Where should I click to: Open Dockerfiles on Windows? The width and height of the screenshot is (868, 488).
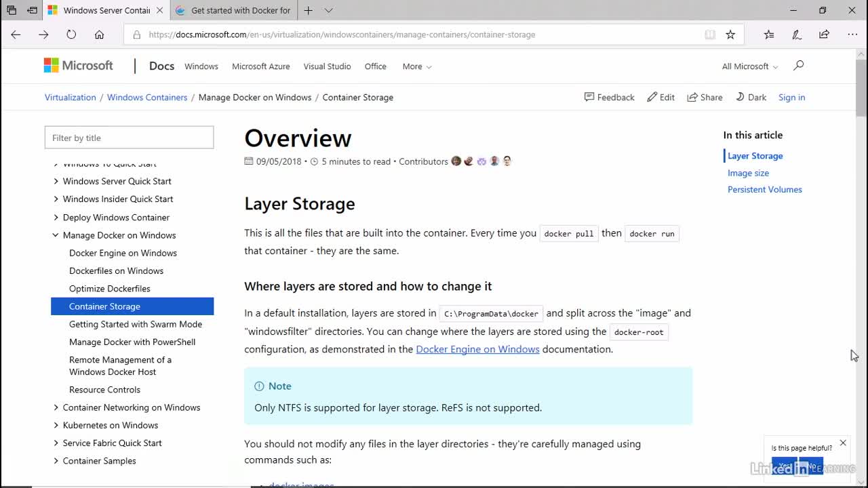(116, 270)
